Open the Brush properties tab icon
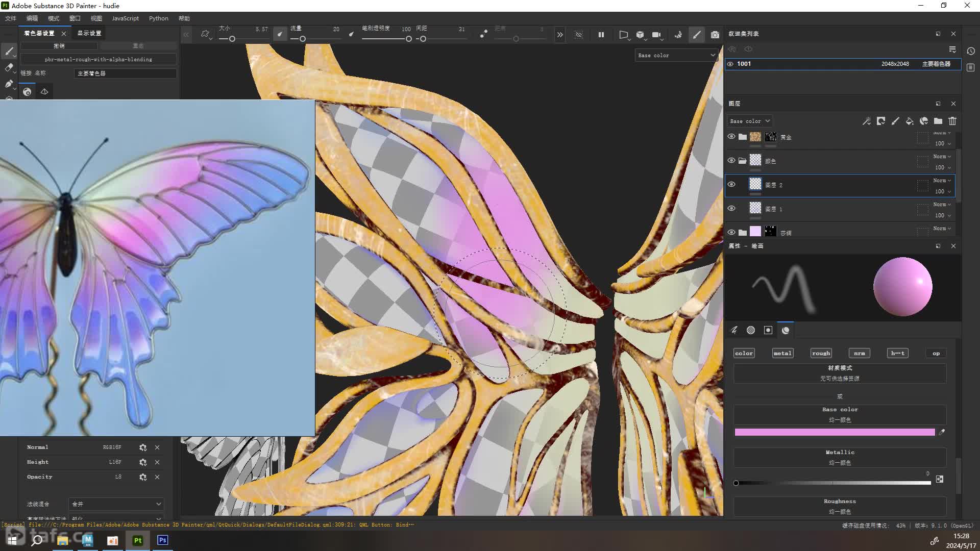980x551 pixels. [x=734, y=330]
